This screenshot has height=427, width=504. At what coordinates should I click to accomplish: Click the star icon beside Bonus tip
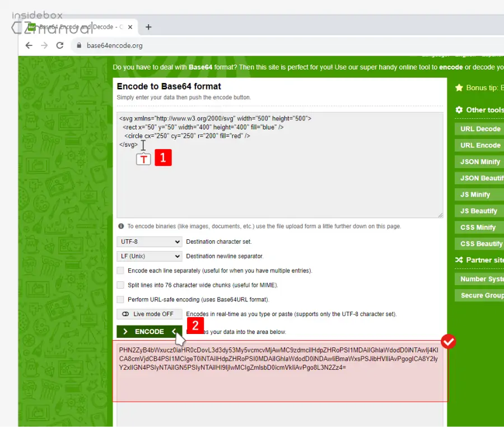pyautogui.click(x=459, y=88)
